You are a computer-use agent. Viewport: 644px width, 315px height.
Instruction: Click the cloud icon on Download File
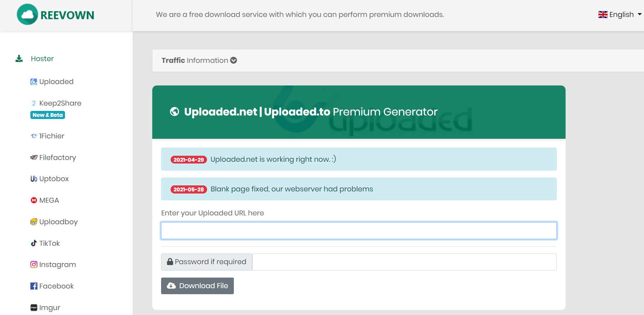tap(171, 286)
